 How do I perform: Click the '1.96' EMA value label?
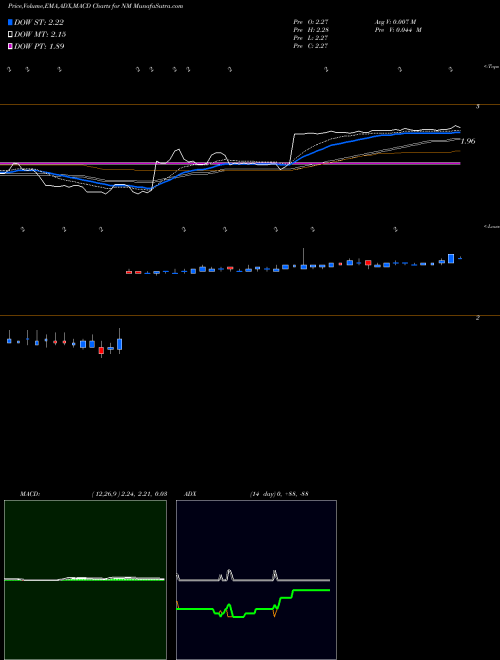tap(468, 141)
